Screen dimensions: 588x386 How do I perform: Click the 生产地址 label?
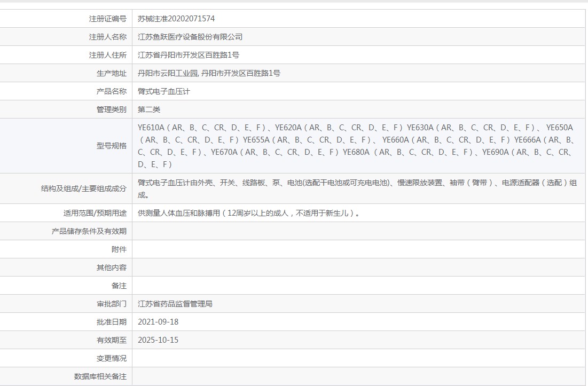(x=112, y=73)
